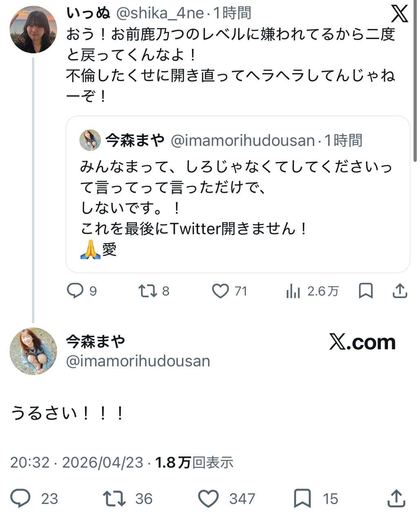Share the うるさい post
The width and height of the screenshot is (420, 522).
click(396, 498)
